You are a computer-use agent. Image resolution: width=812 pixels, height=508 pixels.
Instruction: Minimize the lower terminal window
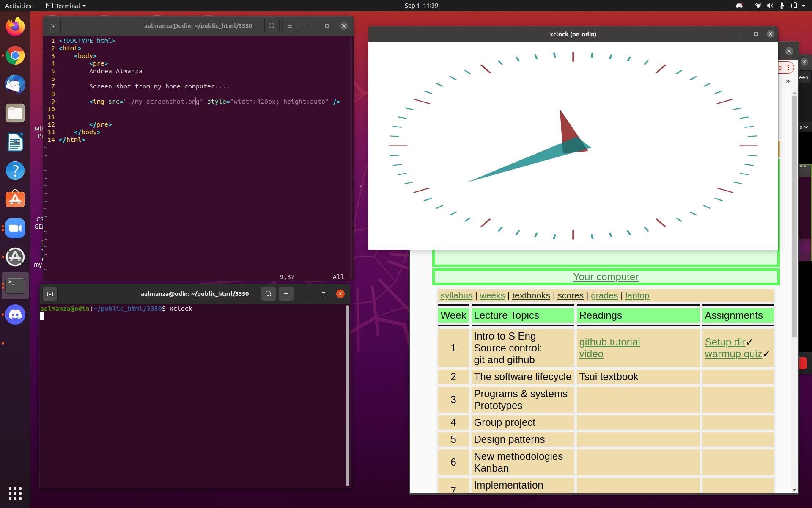307,294
